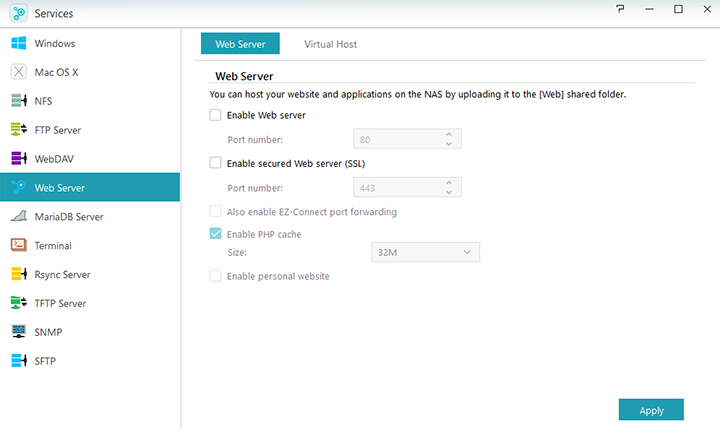Open the WebDAV service icon
Screen dimensions: 720x429
18,159
